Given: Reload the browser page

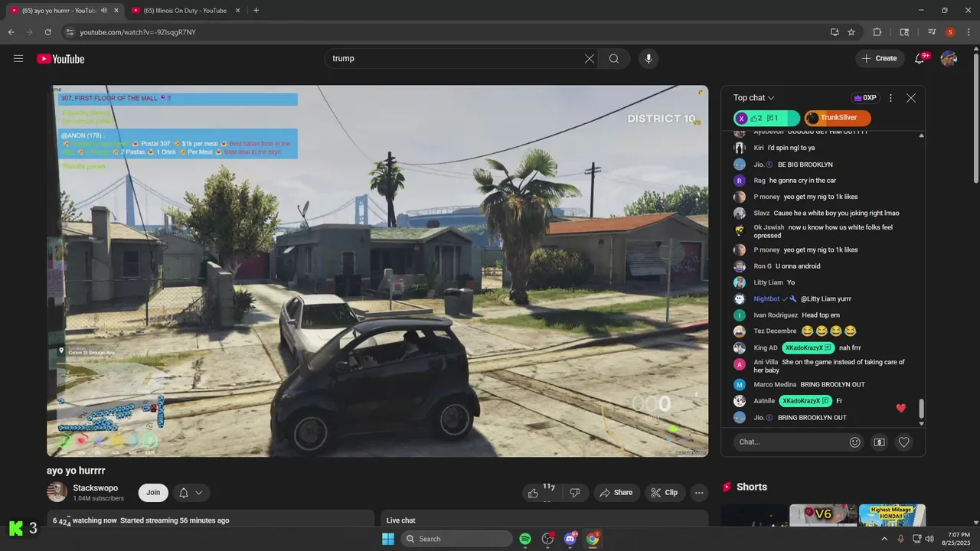Looking at the screenshot, I should coord(47,32).
